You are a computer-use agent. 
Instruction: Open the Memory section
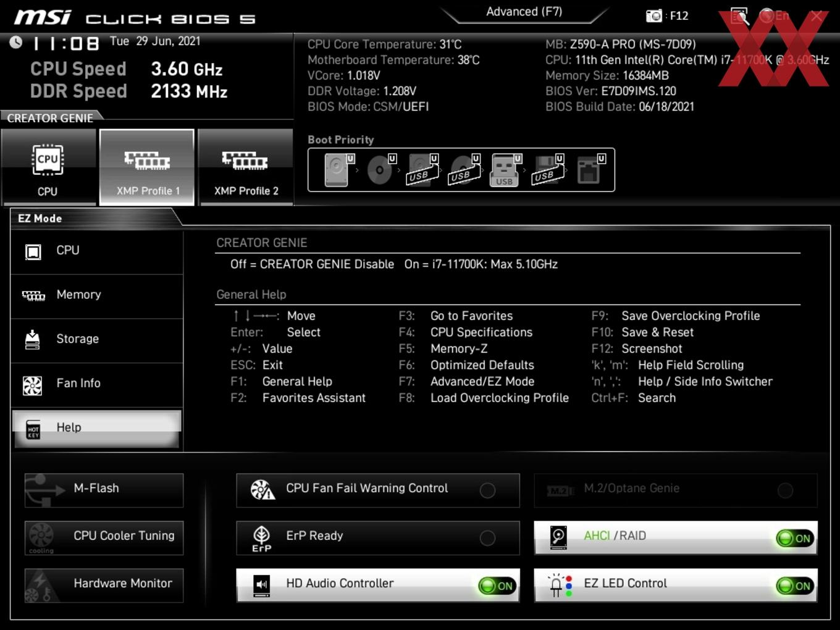[x=97, y=296]
